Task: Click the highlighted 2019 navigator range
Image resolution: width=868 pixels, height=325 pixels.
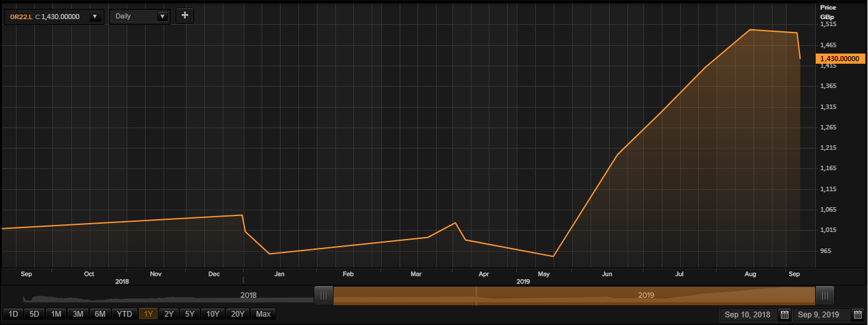Action: click(574, 296)
